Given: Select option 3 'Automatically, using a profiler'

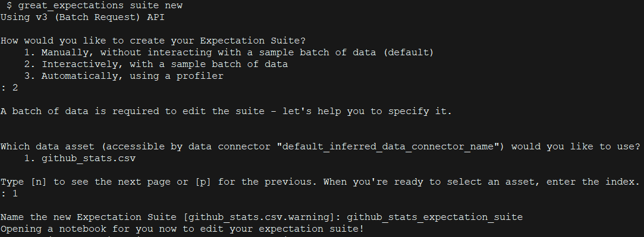Looking at the screenshot, I should [x=124, y=76].
